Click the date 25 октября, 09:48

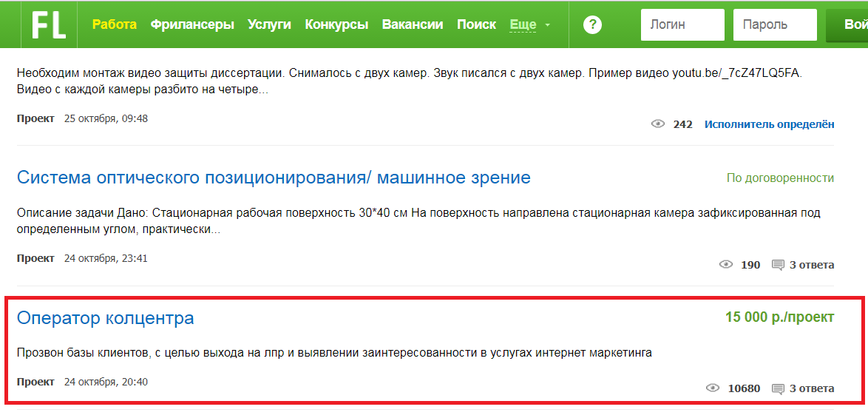(106, 118)
